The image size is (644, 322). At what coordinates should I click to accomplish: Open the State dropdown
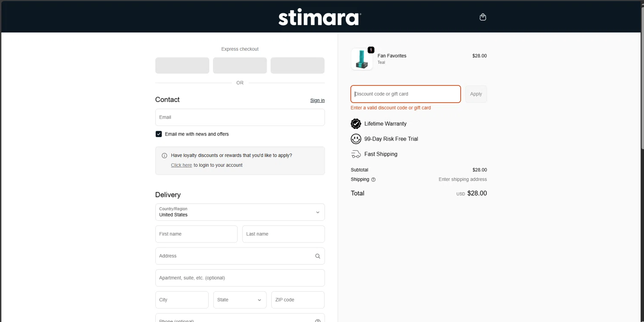tap(240, 300)
